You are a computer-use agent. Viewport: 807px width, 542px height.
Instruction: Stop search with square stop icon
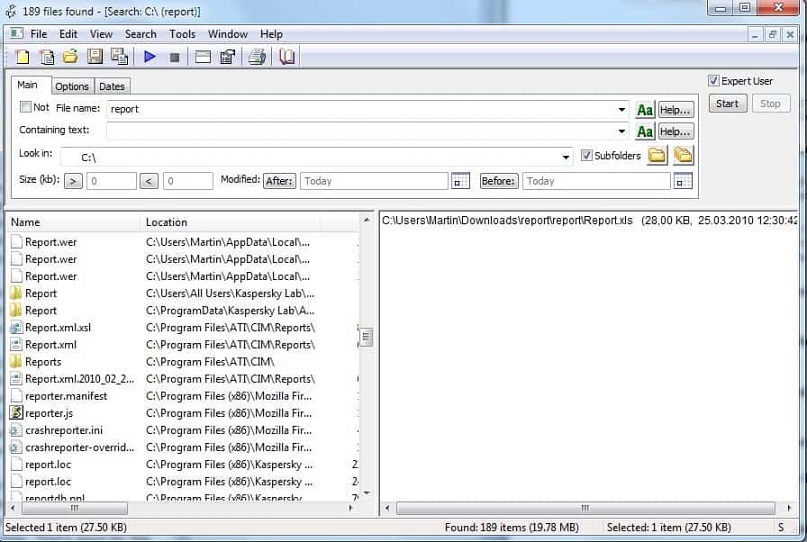(174, 57)
